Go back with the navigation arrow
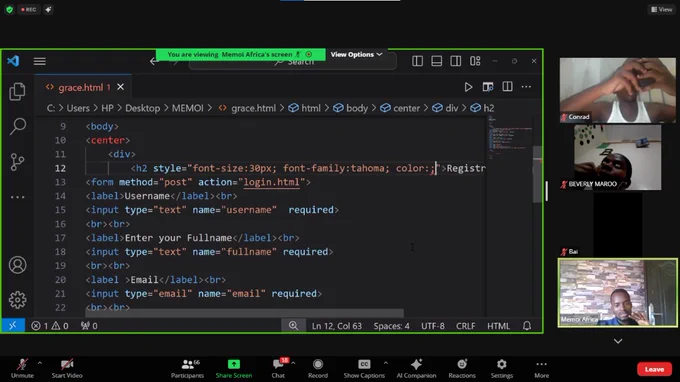 [x=154, y=62]
